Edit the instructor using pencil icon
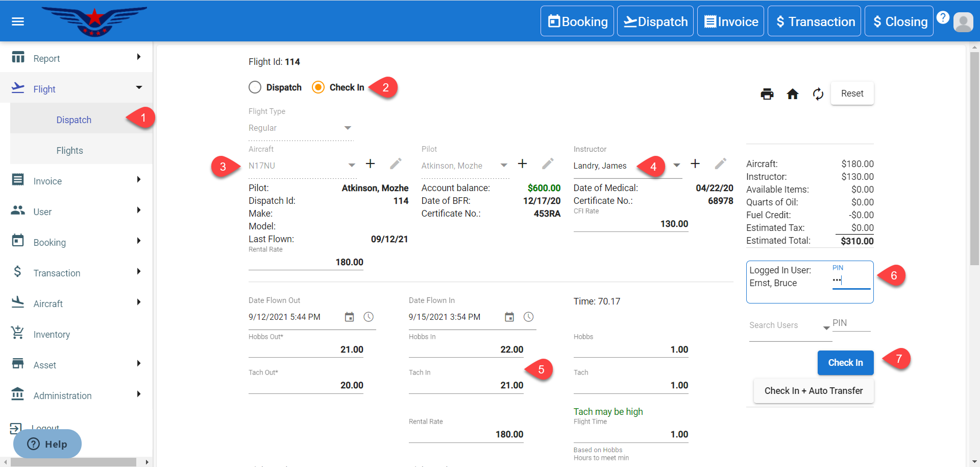Screen dimensions: 980x467 tap(720, 164)
